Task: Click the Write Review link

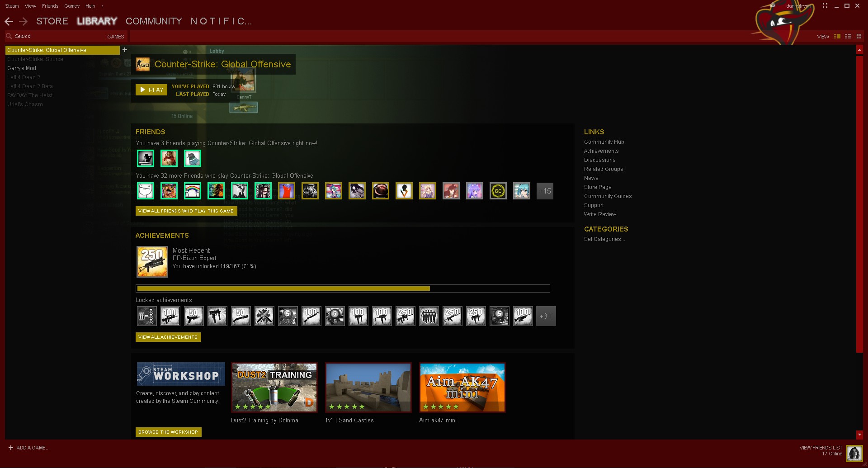Action: tap(600, 214)
